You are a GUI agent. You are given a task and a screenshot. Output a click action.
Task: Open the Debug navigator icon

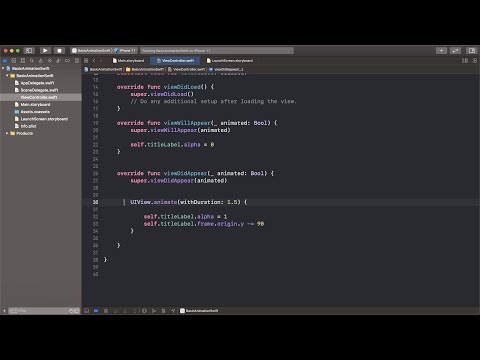(59, 61)
